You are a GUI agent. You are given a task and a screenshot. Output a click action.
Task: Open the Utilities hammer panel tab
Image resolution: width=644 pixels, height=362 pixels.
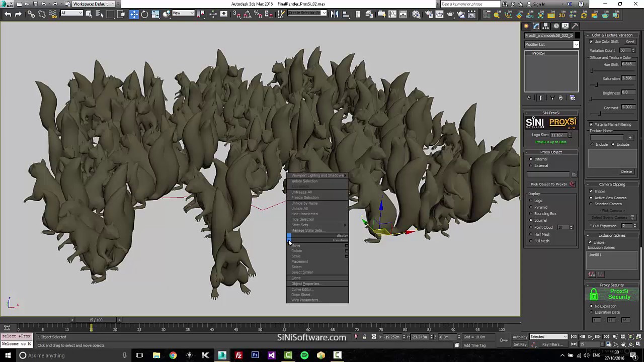pos(575,26)
